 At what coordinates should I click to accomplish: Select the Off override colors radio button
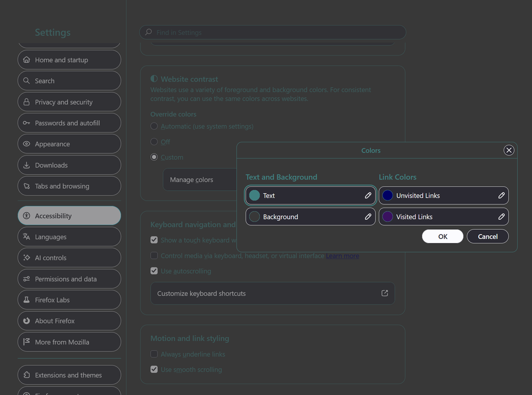pos(154,142)
